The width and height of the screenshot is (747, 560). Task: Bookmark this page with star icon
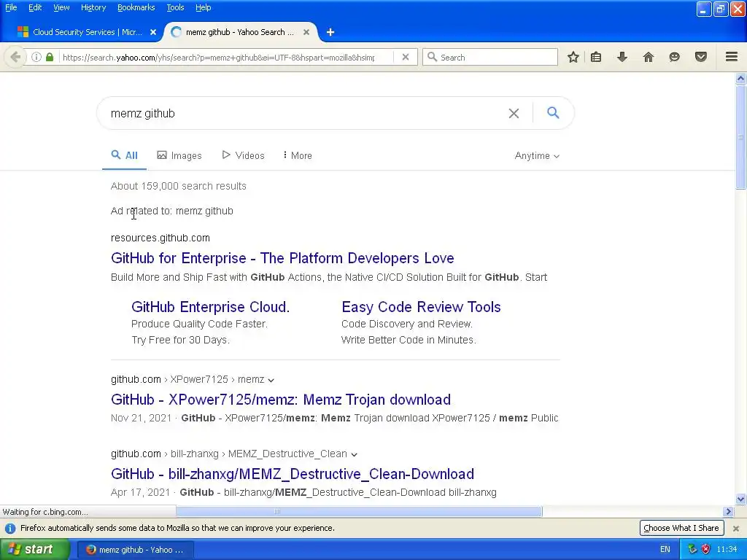point(573,57)
